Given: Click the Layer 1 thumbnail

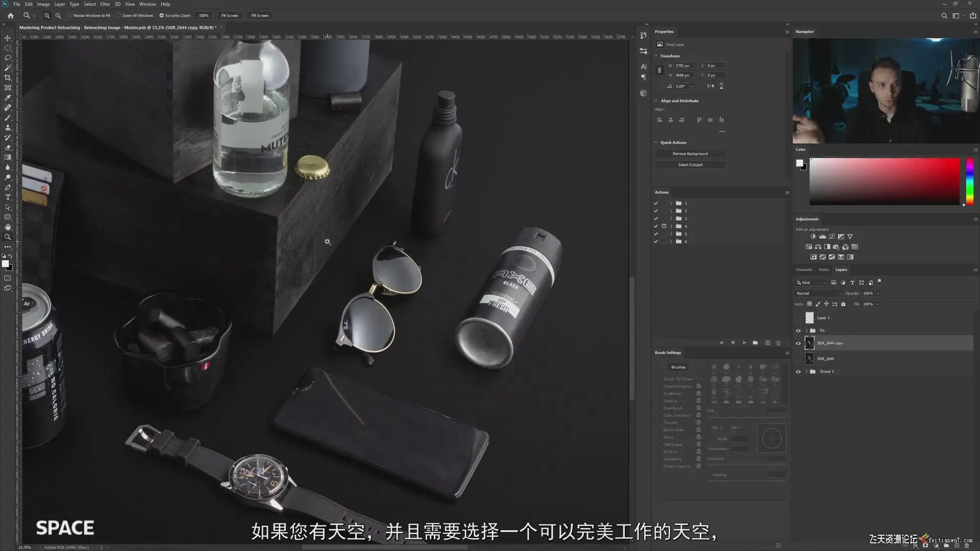Looking at the screenshot, I should (810, 318).
